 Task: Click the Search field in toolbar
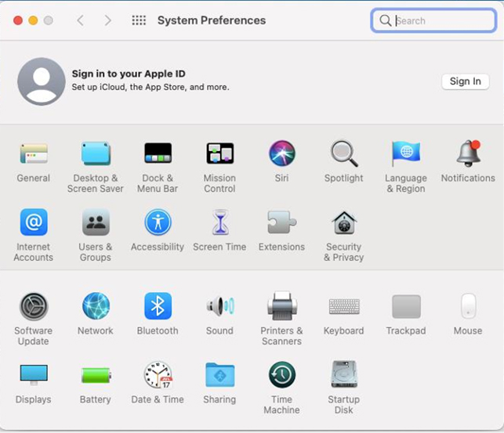tap(439, 21)
